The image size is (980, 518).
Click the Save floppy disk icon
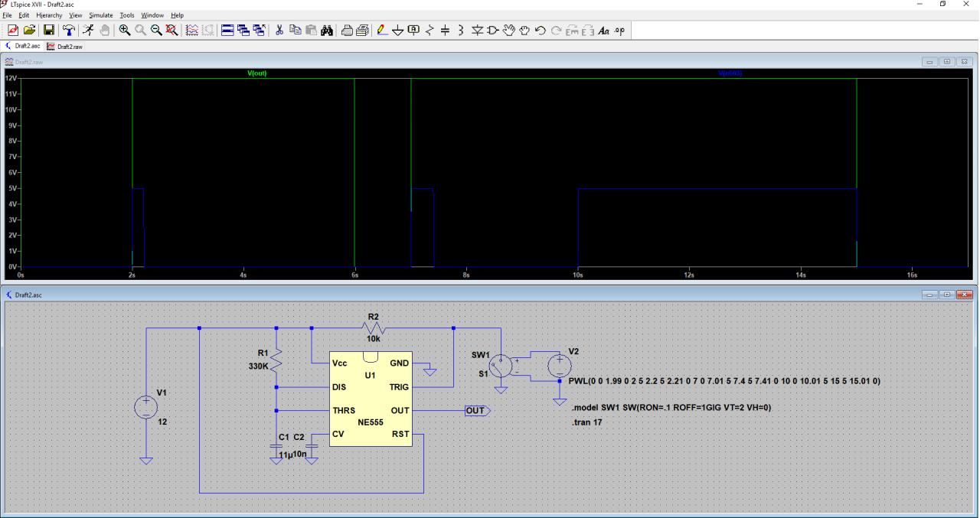coord(49,31)
